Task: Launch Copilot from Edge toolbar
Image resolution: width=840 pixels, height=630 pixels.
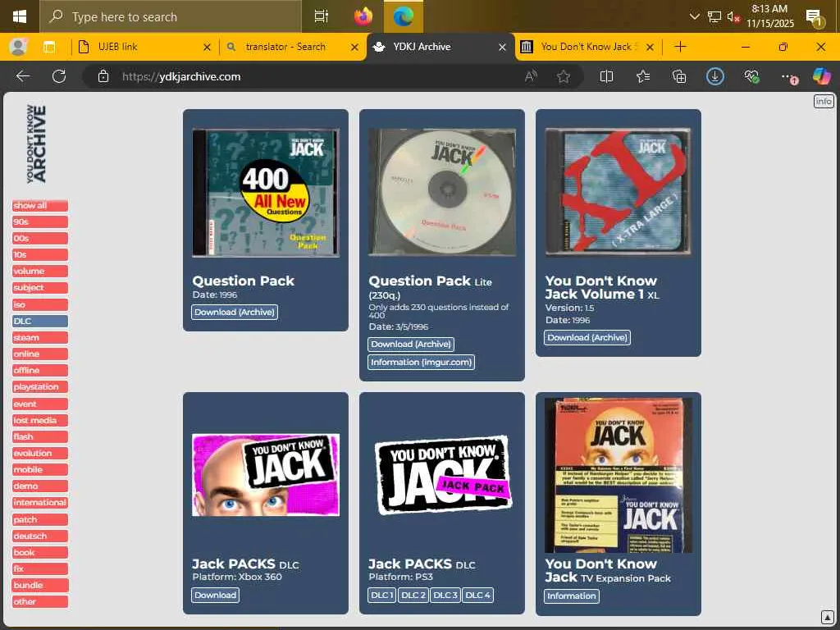Action: (822, 76)
